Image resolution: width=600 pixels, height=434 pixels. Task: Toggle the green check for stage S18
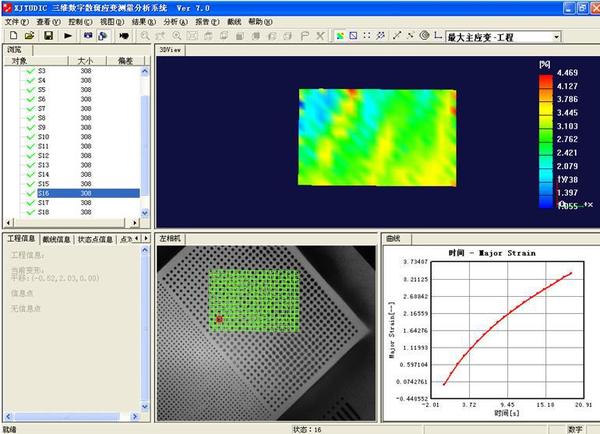(x=31, y=212)
